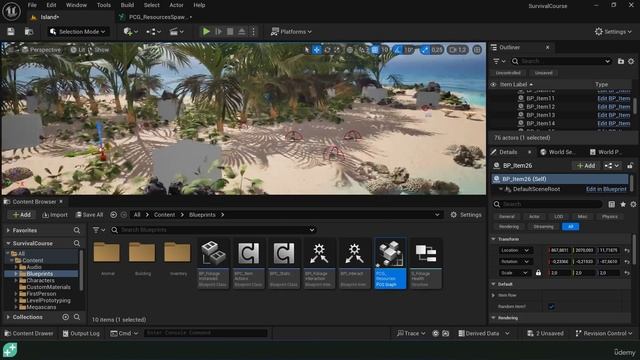This screenshot has width=640, height=360.
Task: Click the viewport layout maximize icon
Action: [477, 50]
